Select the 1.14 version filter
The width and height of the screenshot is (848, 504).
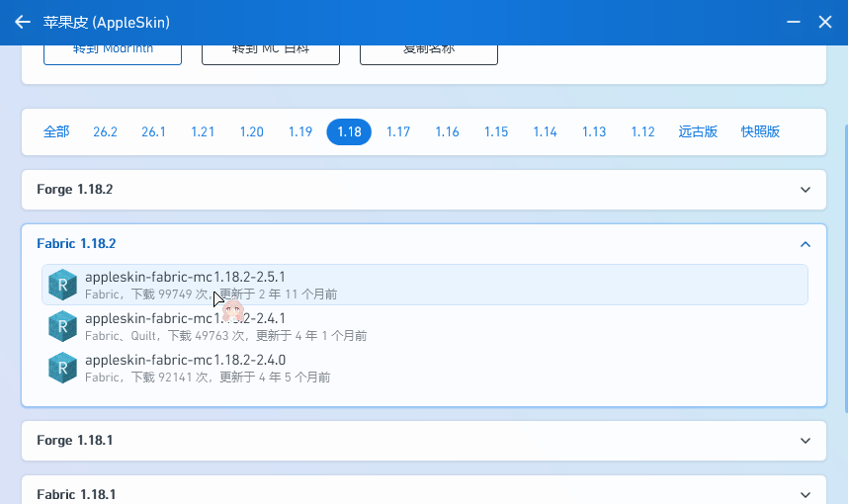coord(546,132)
